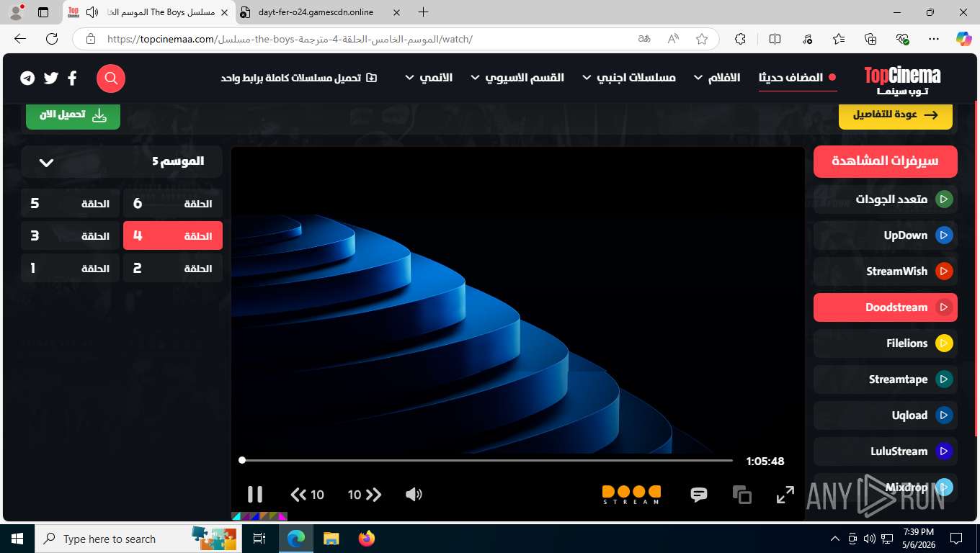
Task: Close The Boys browser tab
Action: click(x=225, y=12)
